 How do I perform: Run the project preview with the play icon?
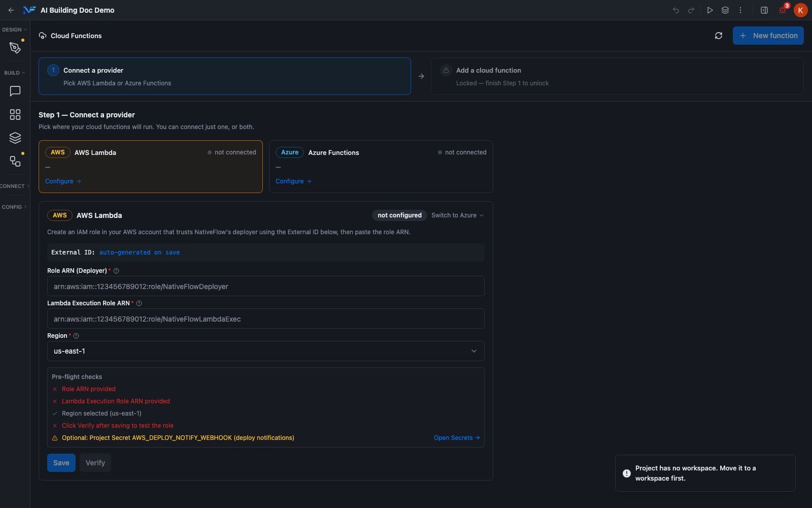coord(710,10)
